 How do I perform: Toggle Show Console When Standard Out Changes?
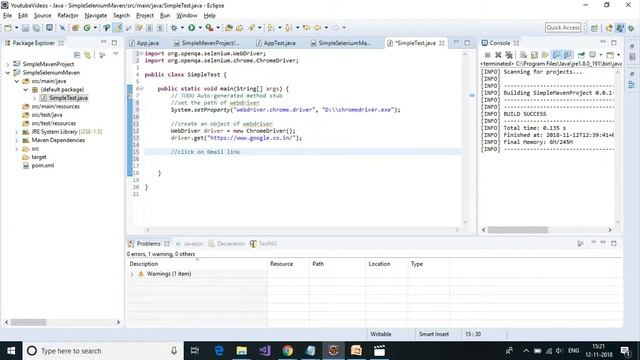(556, 55)
